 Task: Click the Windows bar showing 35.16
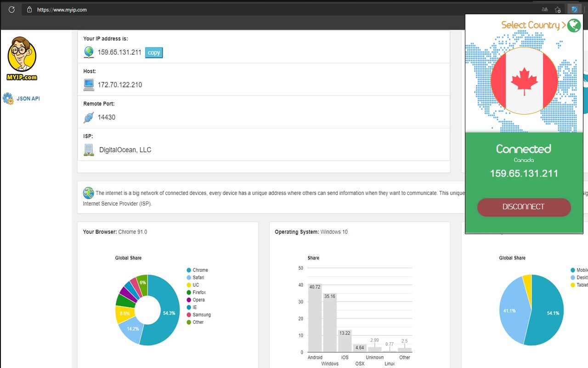[x=330, y=322]
